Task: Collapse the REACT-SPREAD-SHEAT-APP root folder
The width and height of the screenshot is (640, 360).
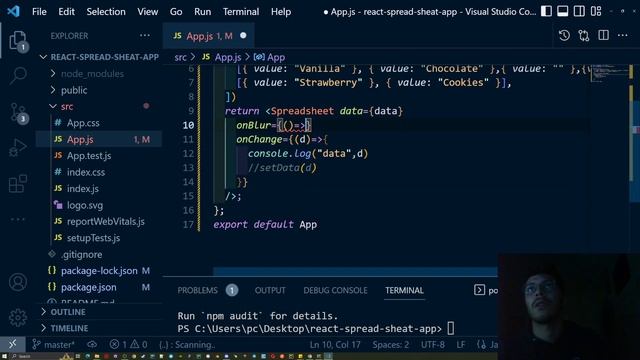Action: pos(100,57)
